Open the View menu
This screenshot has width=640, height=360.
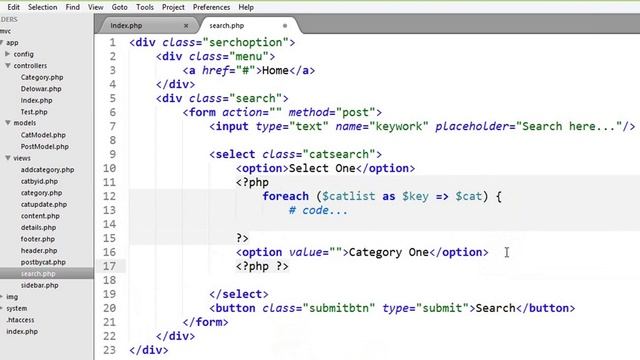[x=96, y=7]
